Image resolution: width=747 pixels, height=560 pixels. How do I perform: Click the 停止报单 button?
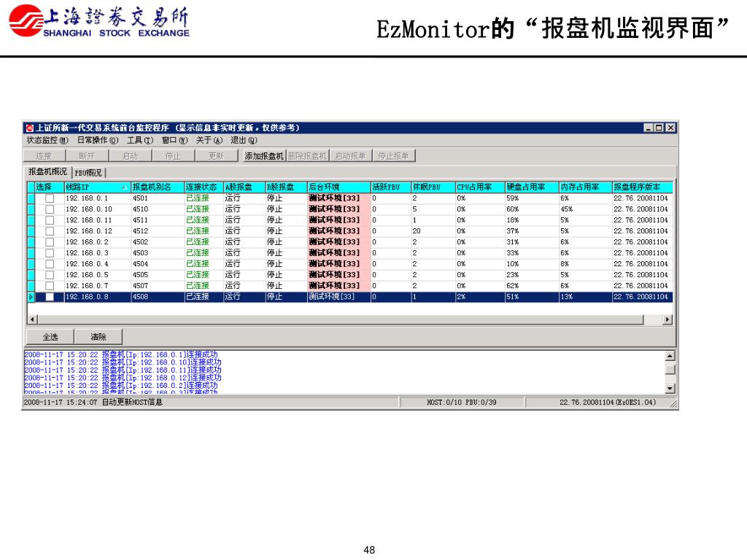point(393,156)
